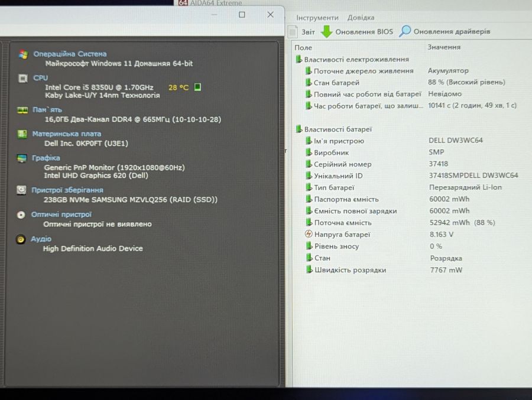Open the Пам'ять section link
Screen dimensions: 532x400
(x=47, y=109)
